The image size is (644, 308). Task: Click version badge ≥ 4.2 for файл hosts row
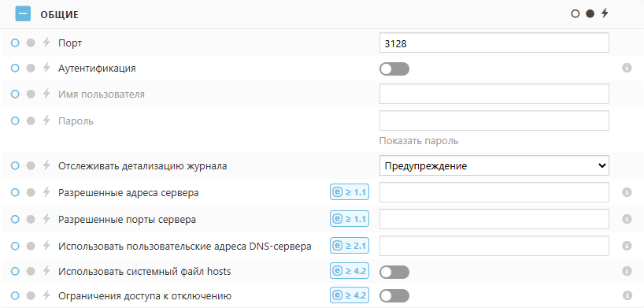point(350,271)
